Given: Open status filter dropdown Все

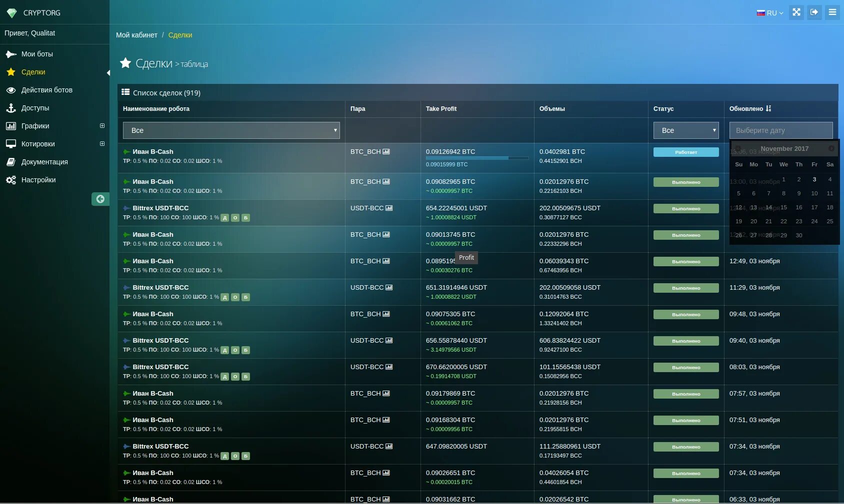Looking at the screenshot, I should pyautogui.click(x=686, y=130).
